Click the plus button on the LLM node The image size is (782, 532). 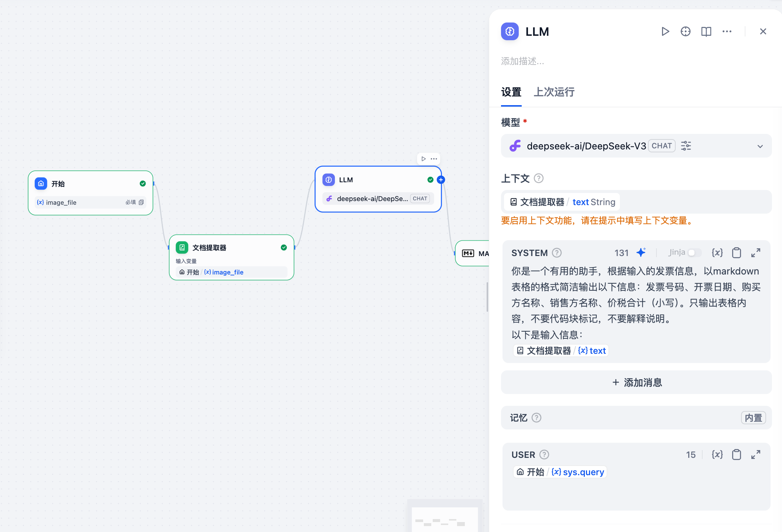441,180
